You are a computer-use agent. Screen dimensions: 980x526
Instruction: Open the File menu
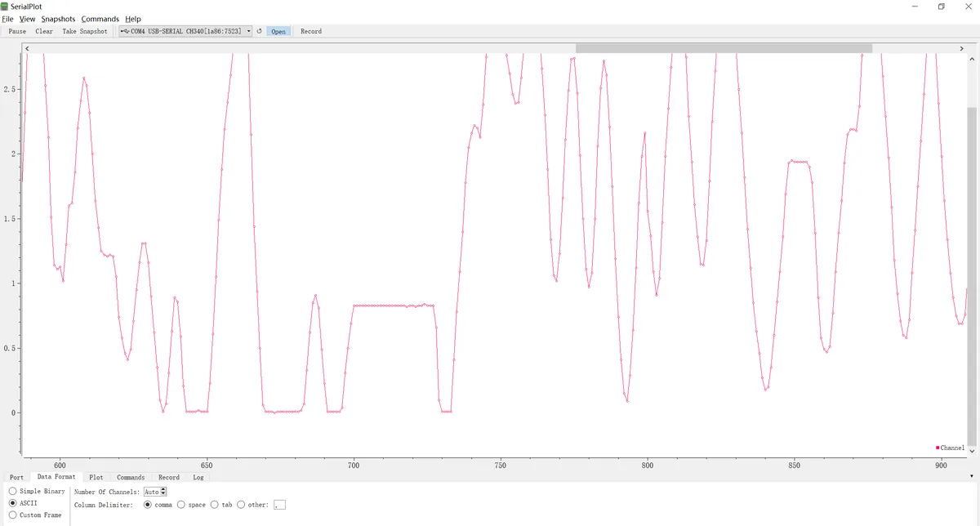coord(7,19)
